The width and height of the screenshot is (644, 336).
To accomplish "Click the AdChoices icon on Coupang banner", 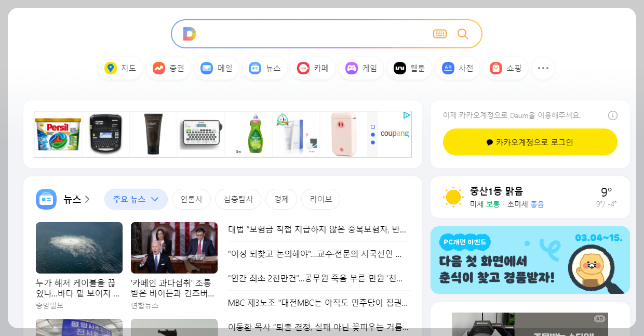I will point(407,115).
